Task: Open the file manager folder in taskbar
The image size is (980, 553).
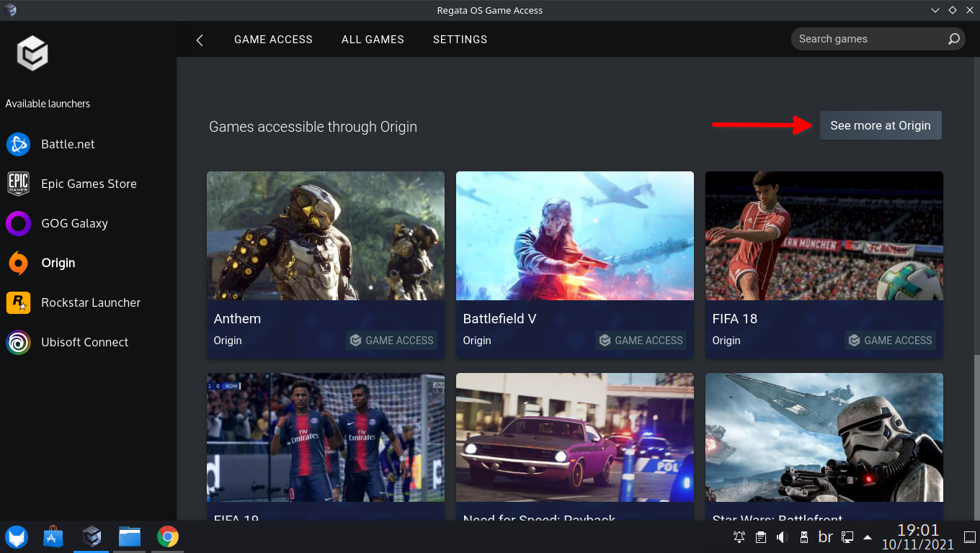Action: (130, 536)
